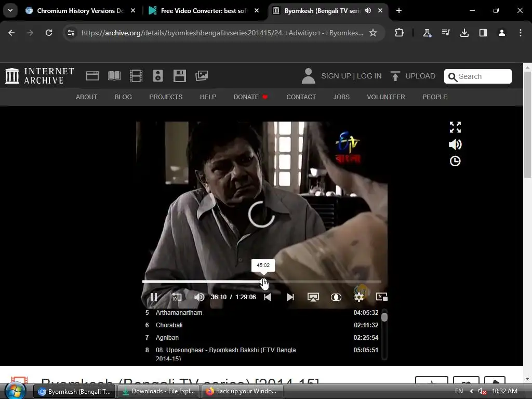Open the Texts book icon
Viewport: 532px width, 399px height.
click(x=114, y=76)
